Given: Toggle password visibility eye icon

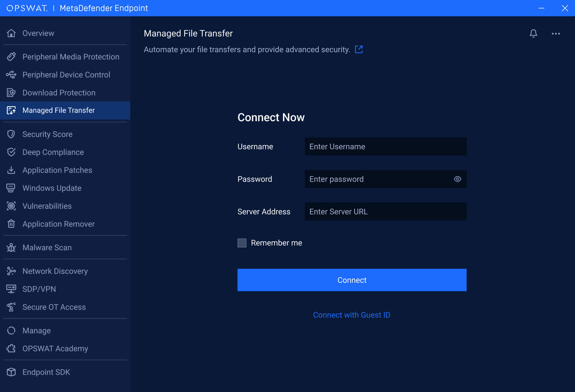Looking at the screenshot, I should pos(457,179).
